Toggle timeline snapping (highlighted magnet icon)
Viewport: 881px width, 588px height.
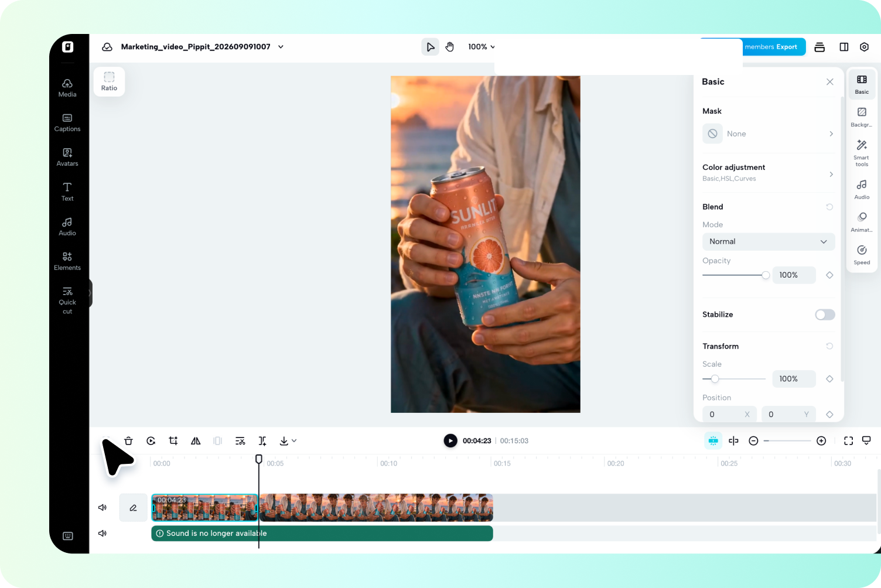[713, 441]
